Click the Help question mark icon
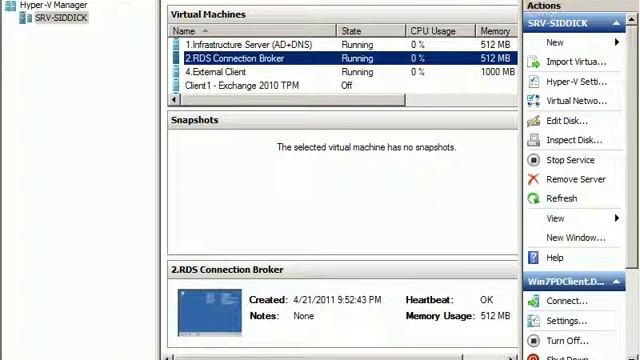The image size is (640, 360). tap(533, 258)
